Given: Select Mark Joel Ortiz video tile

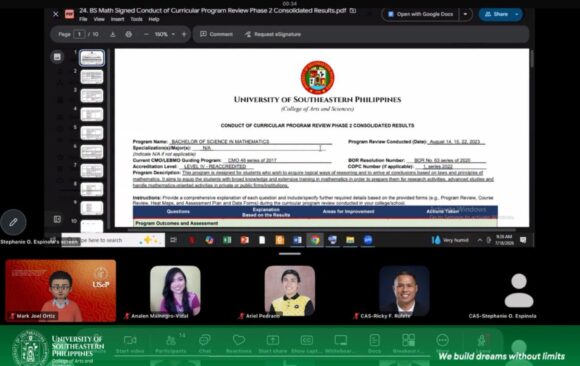Looking at the screenshot, I should 60,291.
